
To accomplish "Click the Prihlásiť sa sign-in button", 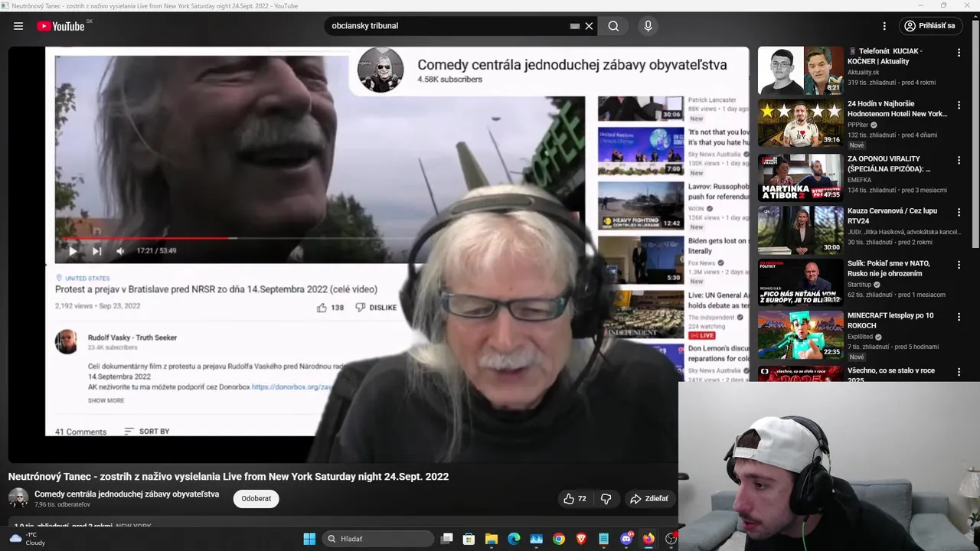I will [930, 26].
